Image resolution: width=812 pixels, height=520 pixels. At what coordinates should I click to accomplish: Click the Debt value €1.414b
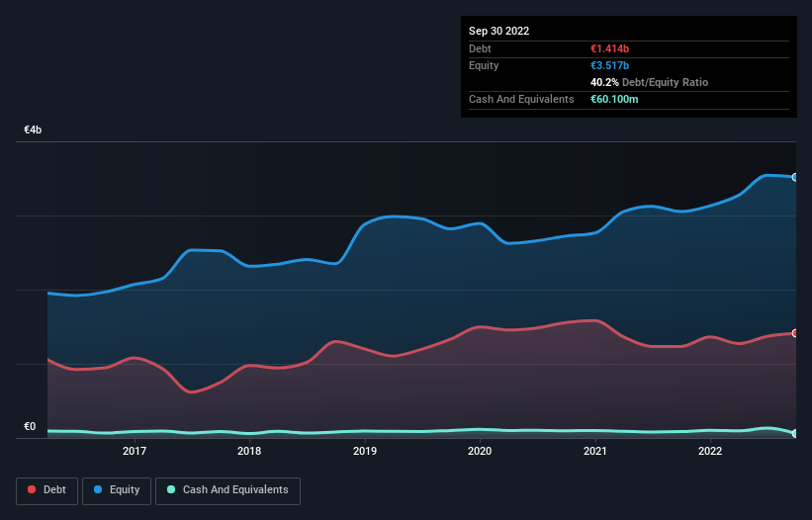[609, 48]
